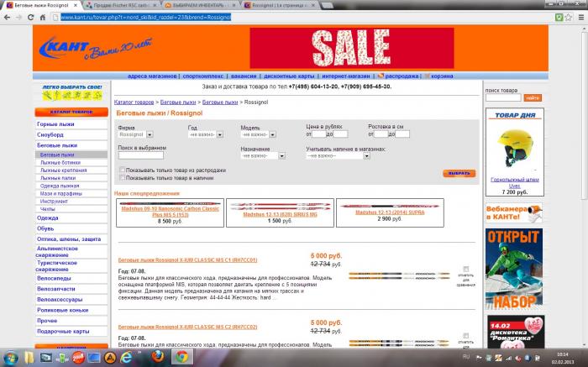588x367 pixels.
Task: Open 'Роликовые коньки' catalog category
Action: 63,311
